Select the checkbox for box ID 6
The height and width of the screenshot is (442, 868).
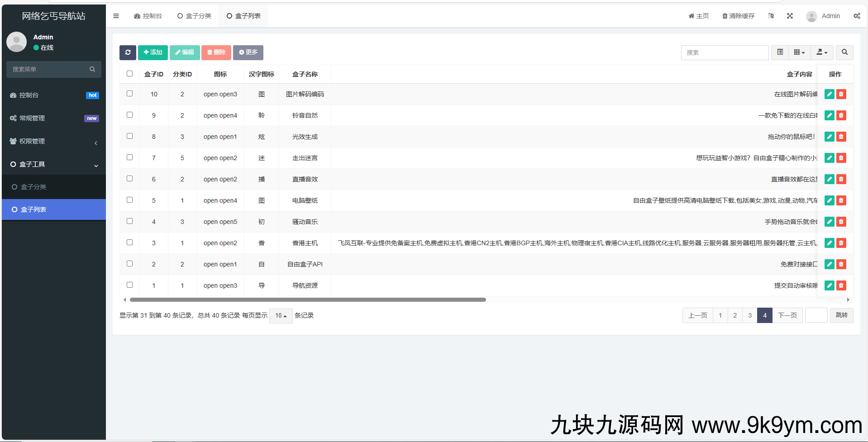pos(130,178)
